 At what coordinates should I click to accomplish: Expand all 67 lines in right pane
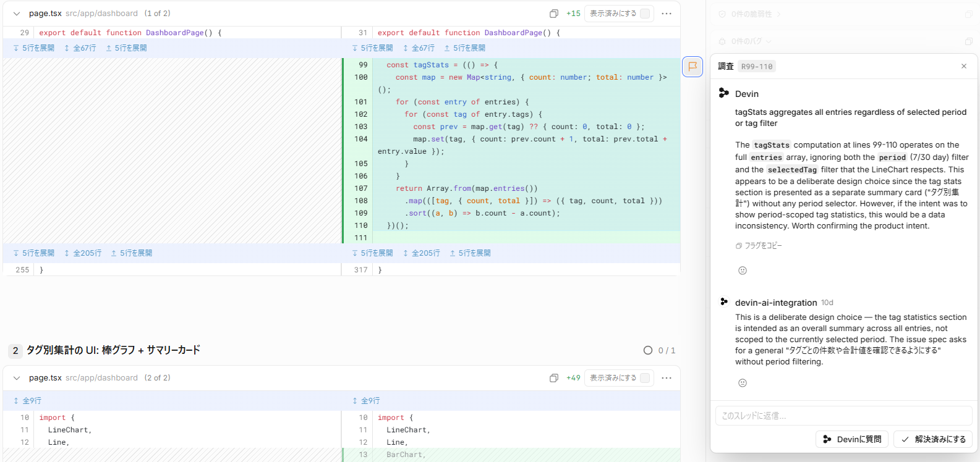coord(419,48)
